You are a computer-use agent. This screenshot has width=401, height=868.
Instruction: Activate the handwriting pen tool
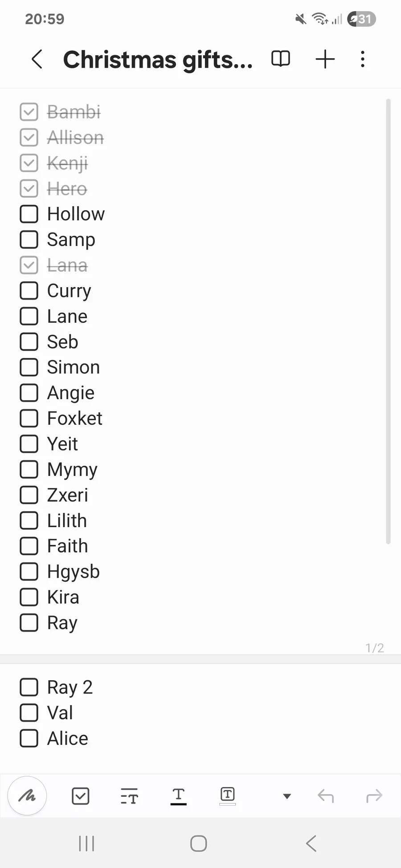coord(27,796)
